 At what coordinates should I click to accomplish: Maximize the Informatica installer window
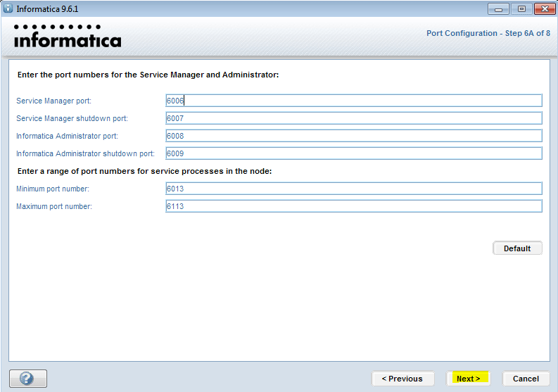[x=521, y=9]
